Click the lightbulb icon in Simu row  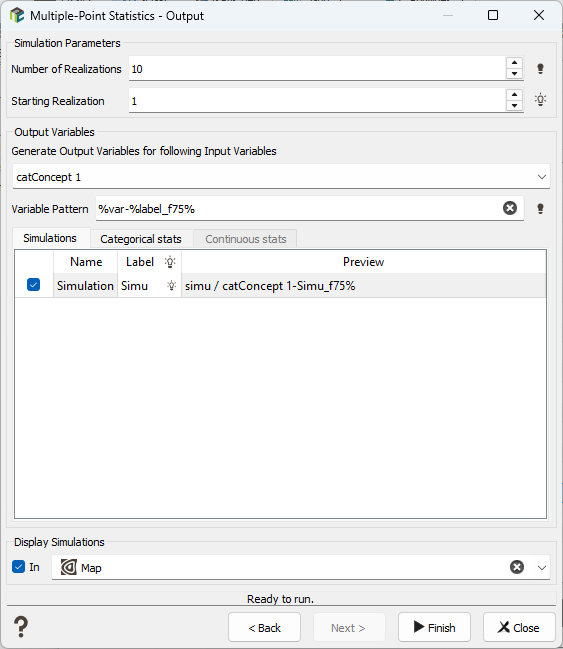[x=171, y=286]
